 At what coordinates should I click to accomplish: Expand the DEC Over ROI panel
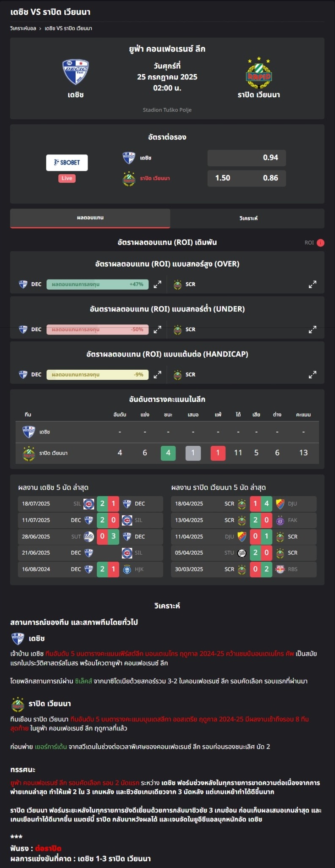pyautogui.click(x=157, y=284)
